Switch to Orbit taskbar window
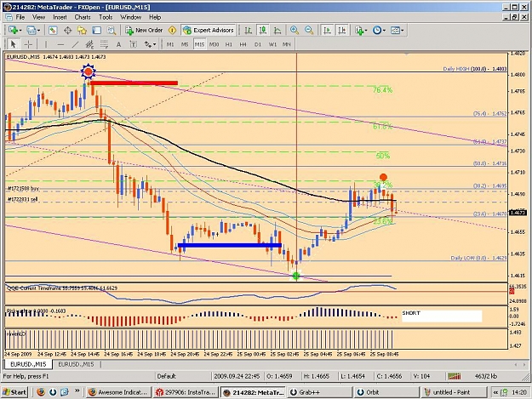This screenshot has width=532, height=399. tap(387, 392)
